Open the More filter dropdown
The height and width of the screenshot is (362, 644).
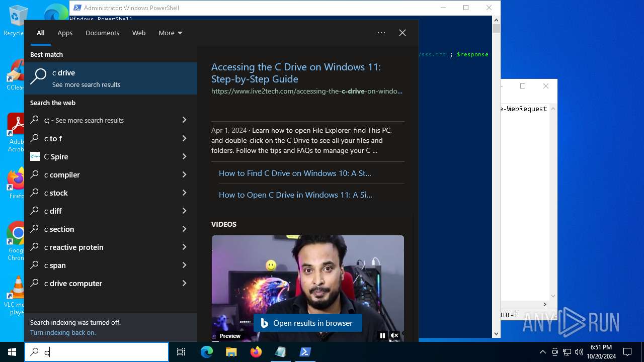(x=171, y=33)
